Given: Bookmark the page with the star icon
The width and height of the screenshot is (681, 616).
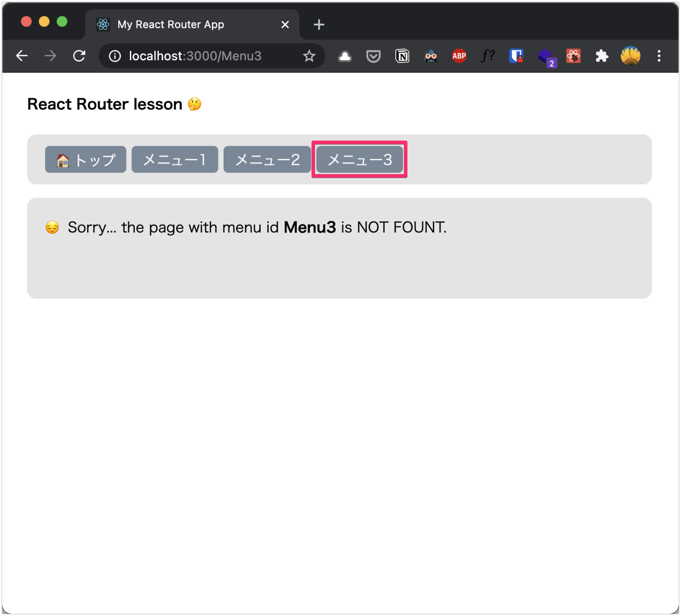Looking at the screenshot, I should 309,56.
